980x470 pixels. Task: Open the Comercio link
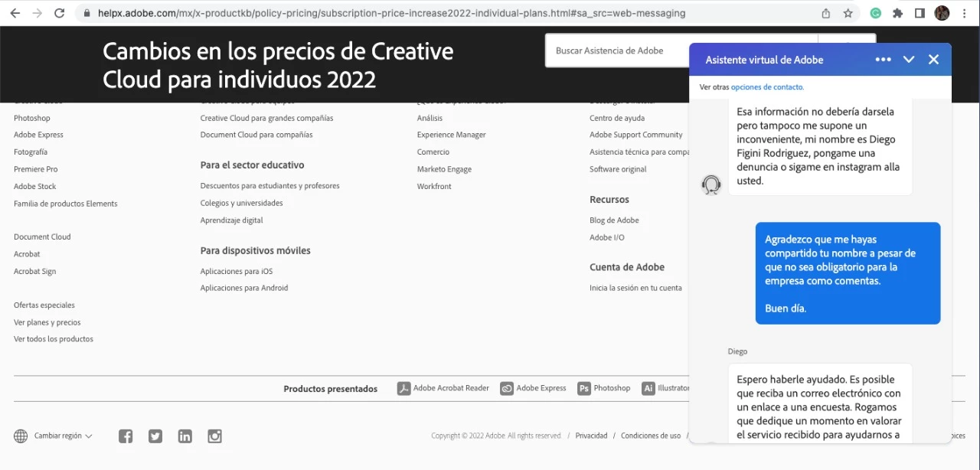(x=433, y=152)
